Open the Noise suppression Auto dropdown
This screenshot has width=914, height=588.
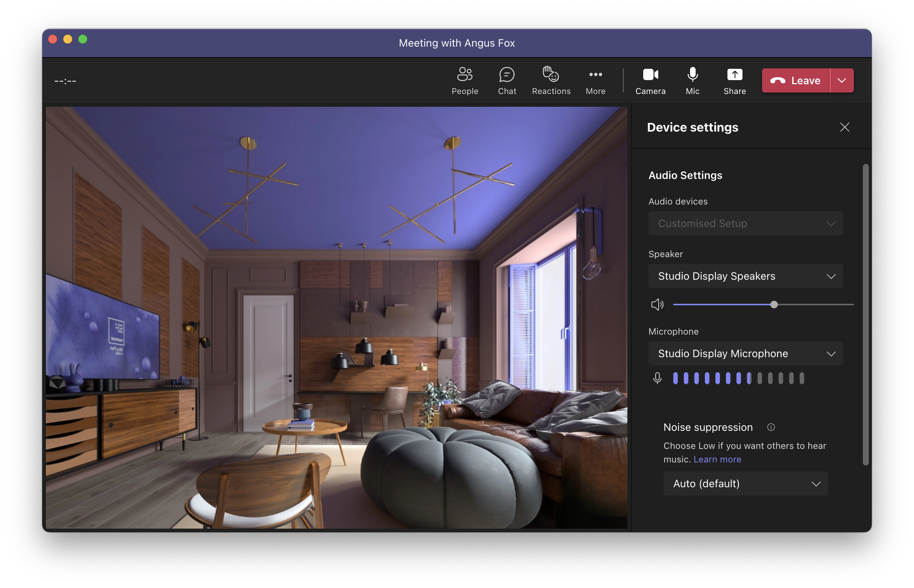click(x=745, y=483)
